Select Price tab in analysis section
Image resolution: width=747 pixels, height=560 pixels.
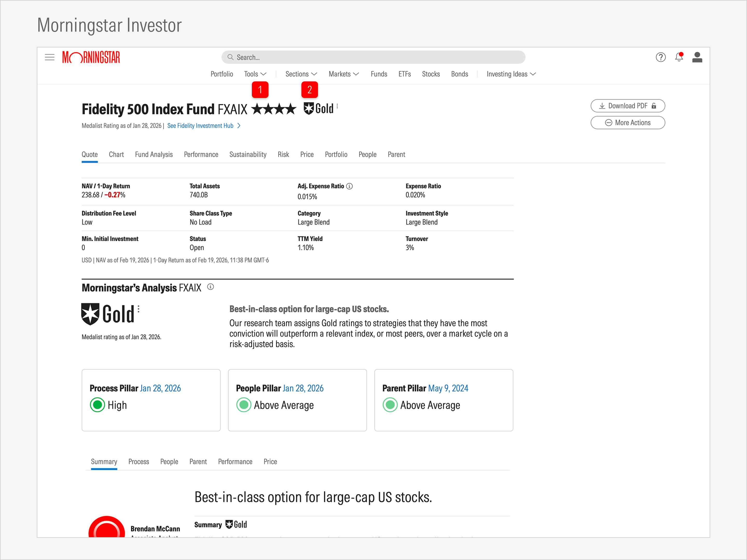point(270,461)
